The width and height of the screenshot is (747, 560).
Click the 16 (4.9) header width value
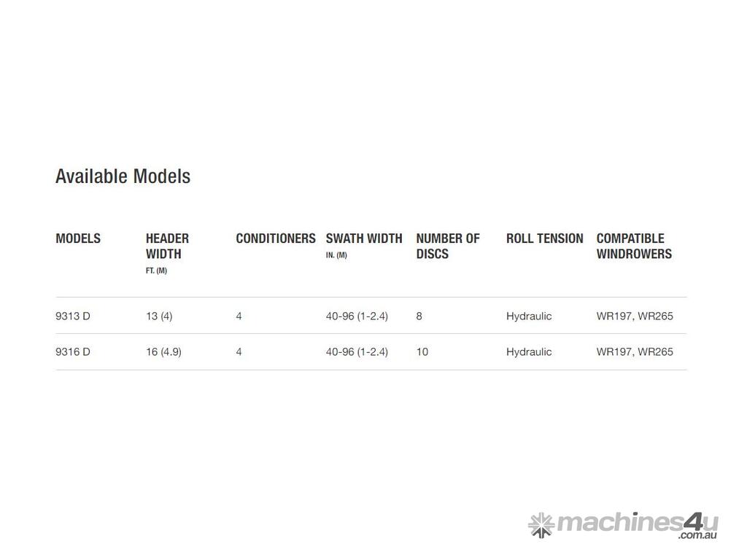163,352
